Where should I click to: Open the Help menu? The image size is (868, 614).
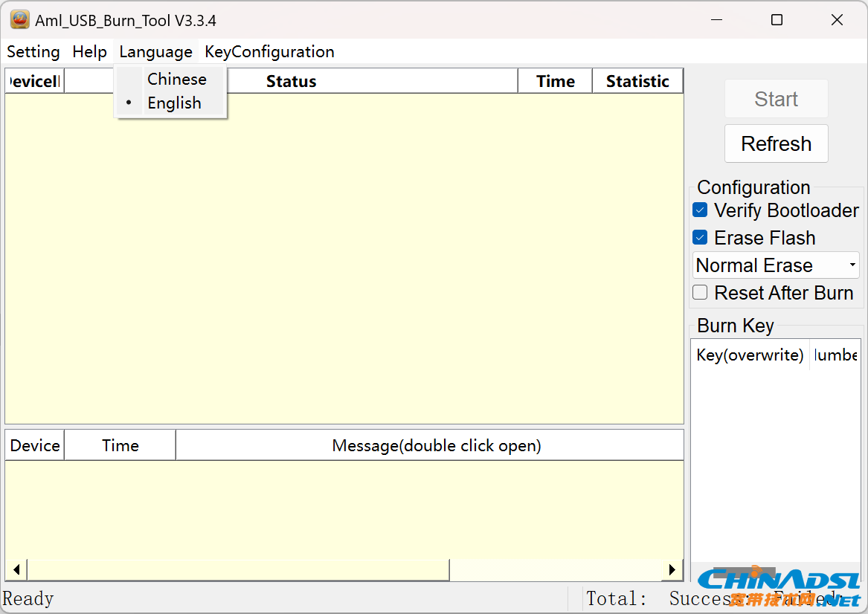coord(90,52)
